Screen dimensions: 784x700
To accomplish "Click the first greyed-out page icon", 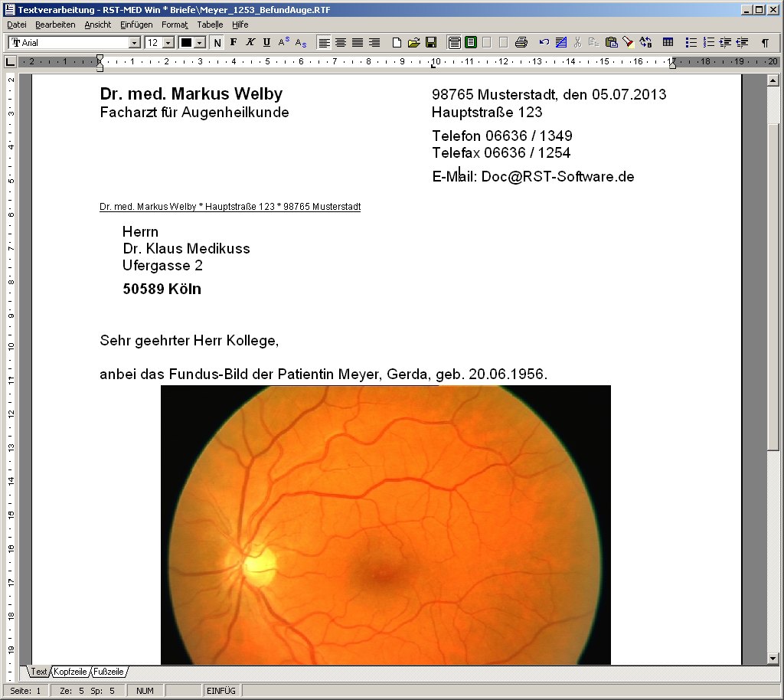I will 487,42.
